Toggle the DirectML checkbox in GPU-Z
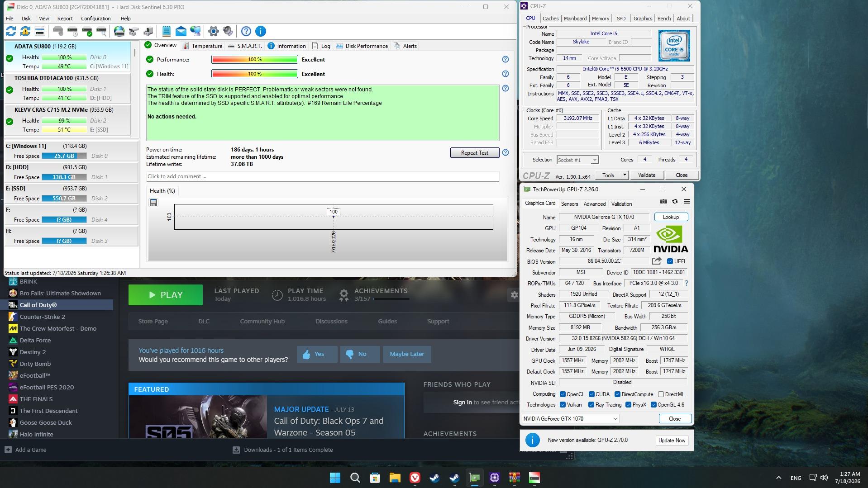 [x=661, y=394]
